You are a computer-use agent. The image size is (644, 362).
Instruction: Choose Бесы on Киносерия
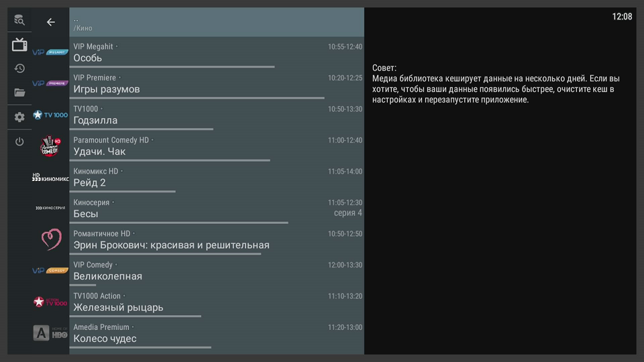pos(217,208)
